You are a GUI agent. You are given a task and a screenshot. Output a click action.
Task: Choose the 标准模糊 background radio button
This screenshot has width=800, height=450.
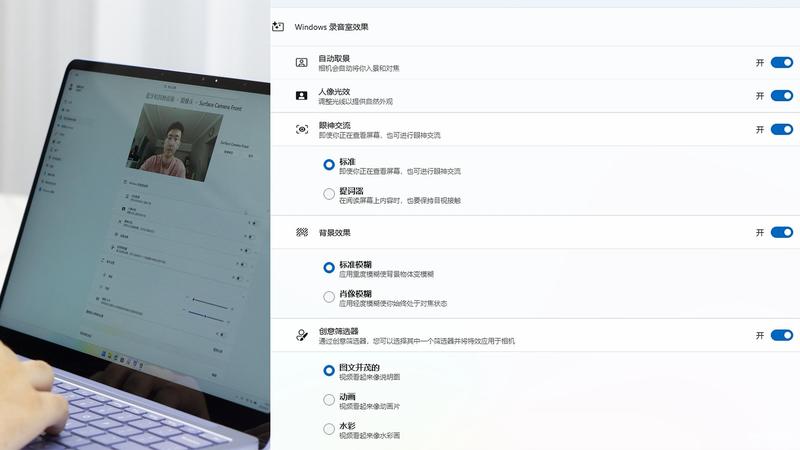(329, 267)
